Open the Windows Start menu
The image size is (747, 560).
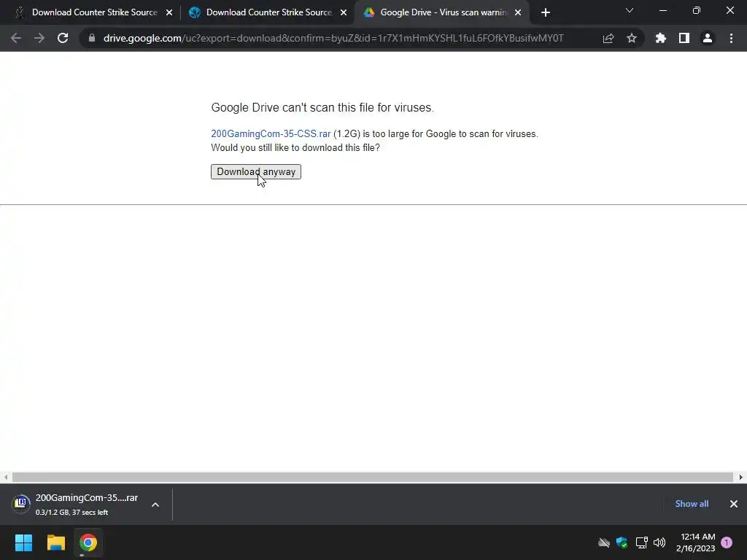pyautogui.click(x=23, y=542)
